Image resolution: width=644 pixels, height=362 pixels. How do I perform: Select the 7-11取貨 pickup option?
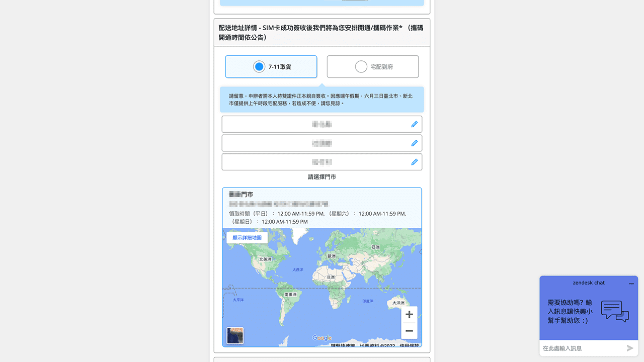271,66
